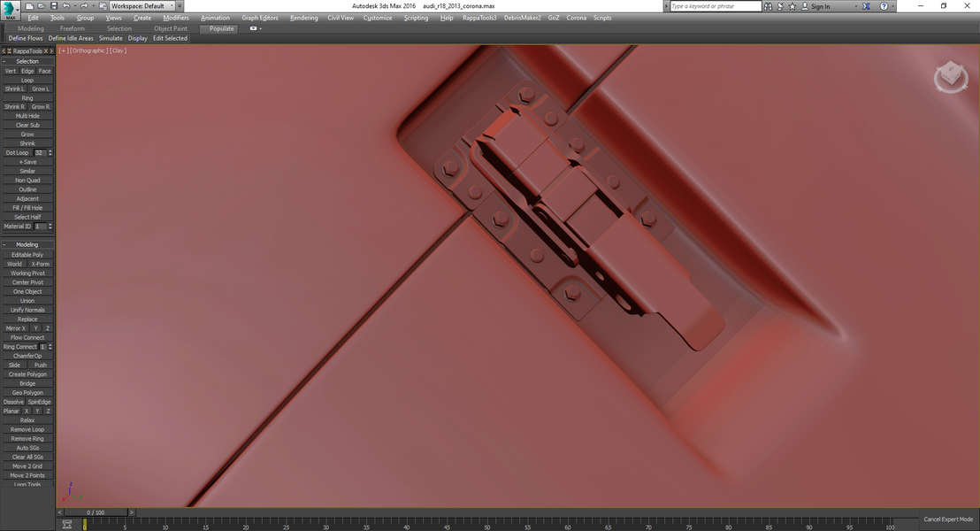
Task: Click the time slider showing 0 / 100
Action: (96, 512)
